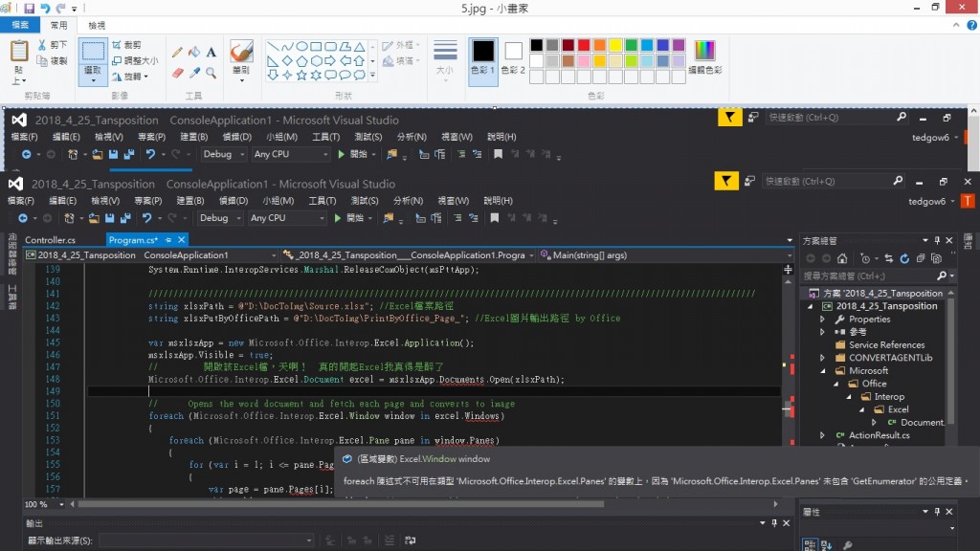The image size is (980, 551).
Task: Toggle pin on Program.cs tab
Action: pyautogui.click(x=168, y=240)
